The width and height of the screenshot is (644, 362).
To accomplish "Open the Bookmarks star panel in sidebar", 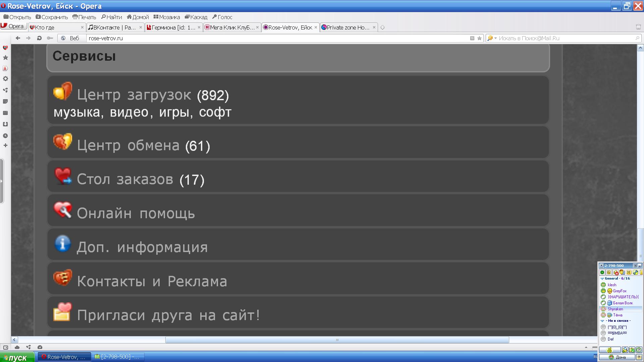I will click(x=5, y=58).
